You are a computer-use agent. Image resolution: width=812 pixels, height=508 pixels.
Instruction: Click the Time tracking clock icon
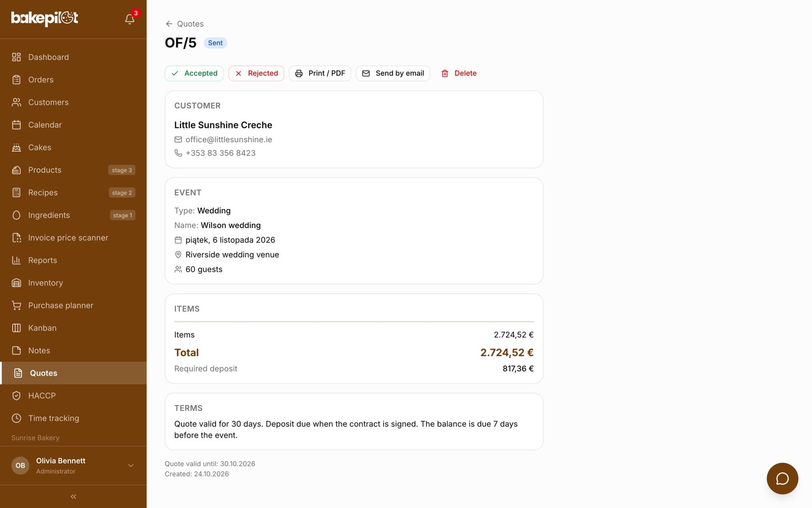point(17,418)
